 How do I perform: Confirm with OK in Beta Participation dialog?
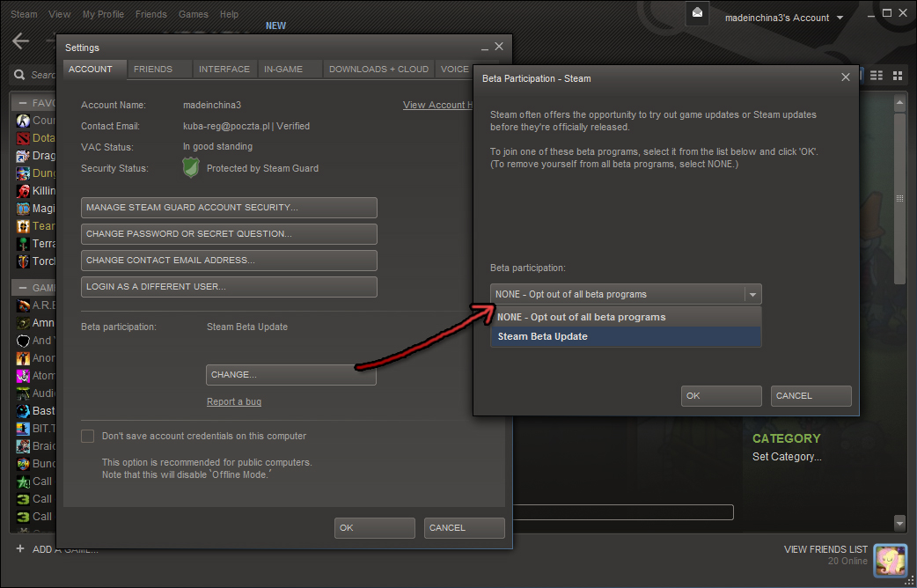click(722, 396)
